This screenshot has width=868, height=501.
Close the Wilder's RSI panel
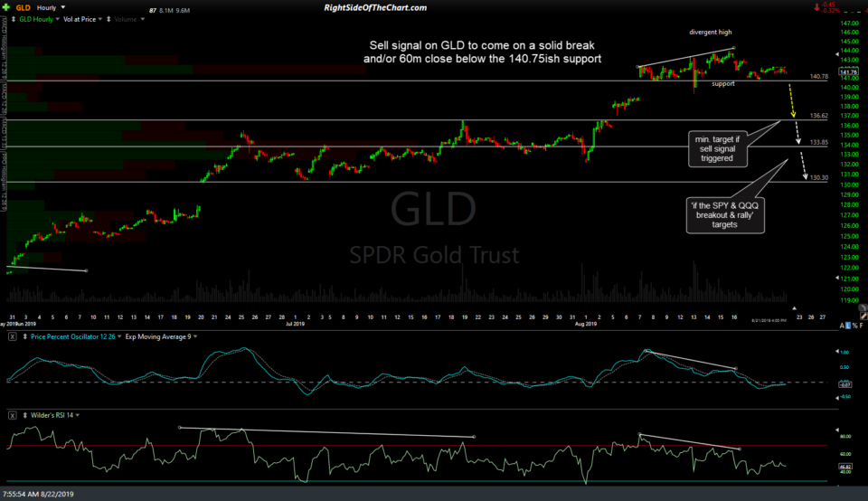click(x=12, y=415)
